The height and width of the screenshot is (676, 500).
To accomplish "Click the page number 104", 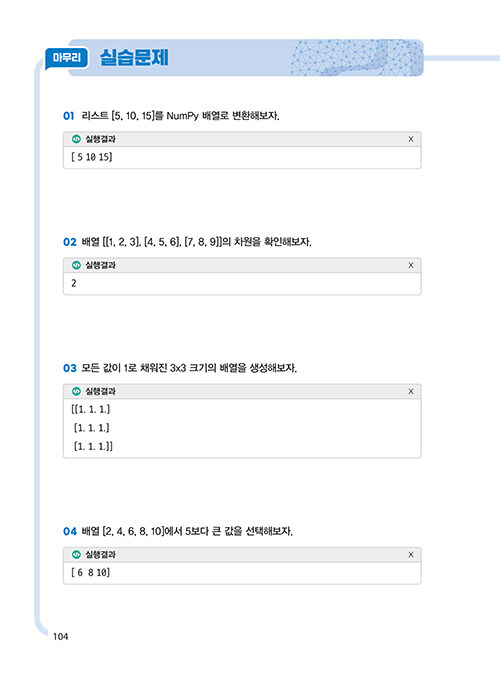I will [61, 636].
